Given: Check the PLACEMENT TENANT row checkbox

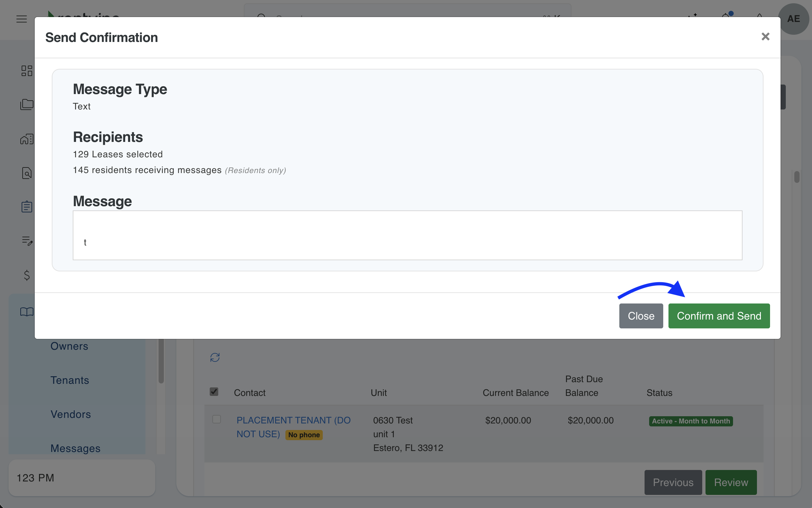Looking at the screenshot, I should [217, 419].
